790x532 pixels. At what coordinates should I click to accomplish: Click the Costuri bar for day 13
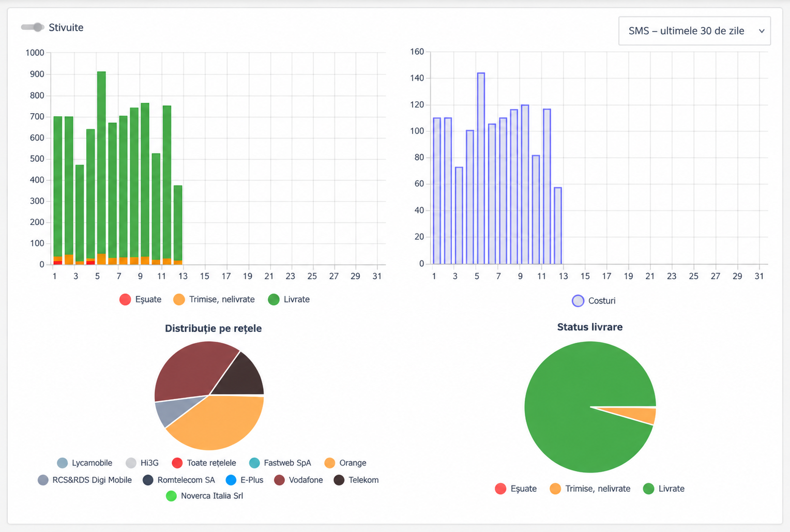[558, 226]
